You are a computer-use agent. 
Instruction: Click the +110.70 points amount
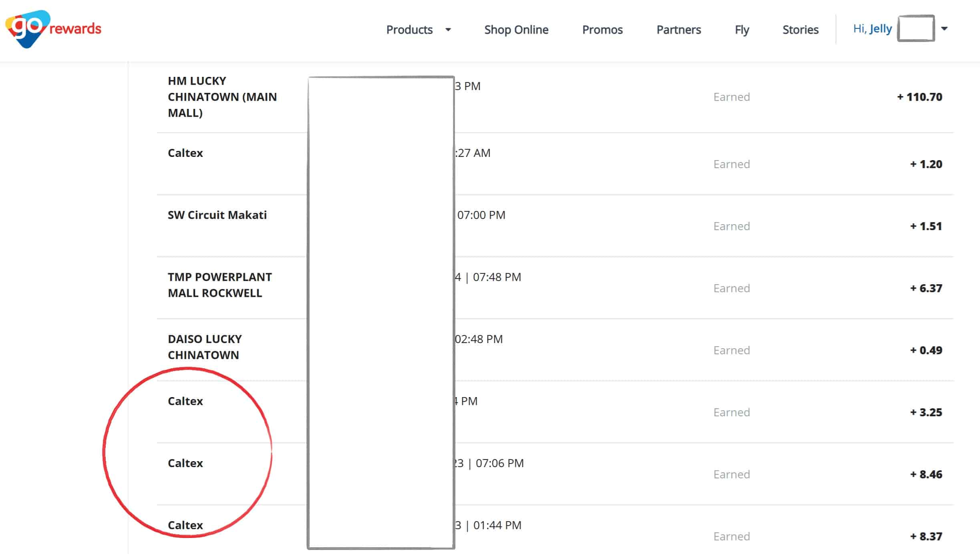point(920,97)
